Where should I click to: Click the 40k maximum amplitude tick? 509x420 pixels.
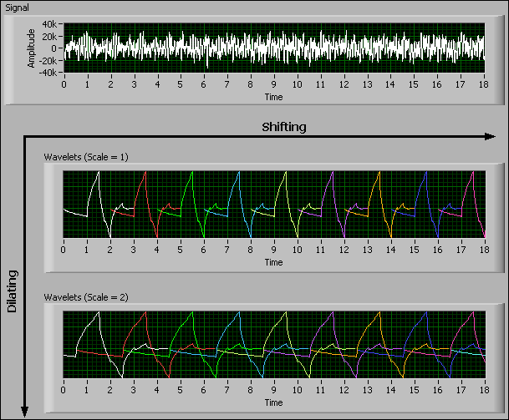(48, 24)
